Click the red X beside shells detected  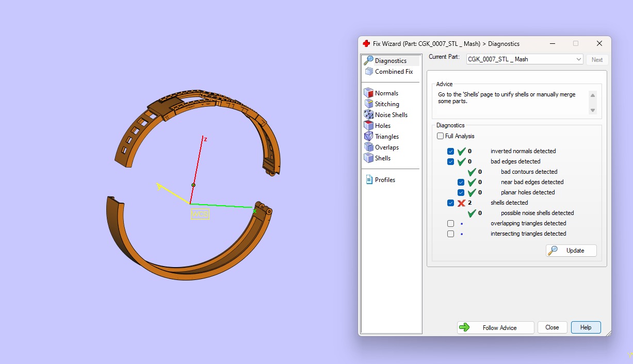click(461, 203)
